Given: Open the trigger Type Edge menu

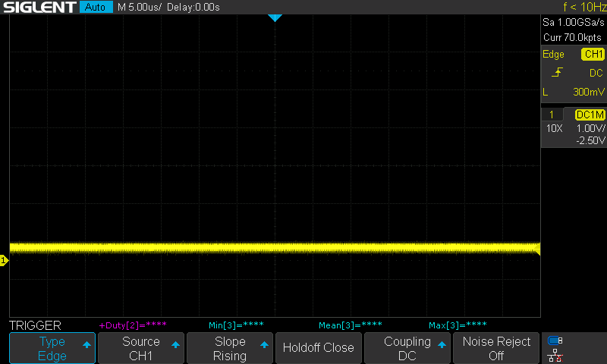Looking at the screenshot, I should (x=52, y=348).
